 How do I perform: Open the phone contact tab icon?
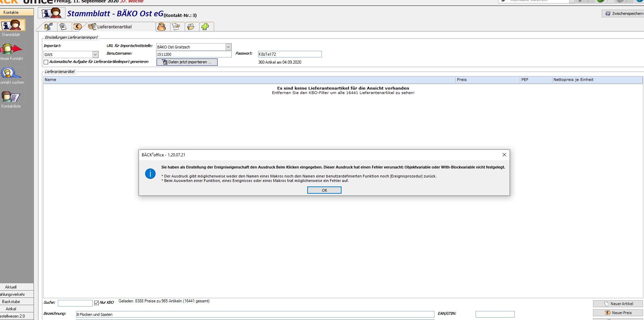(48, 27)
